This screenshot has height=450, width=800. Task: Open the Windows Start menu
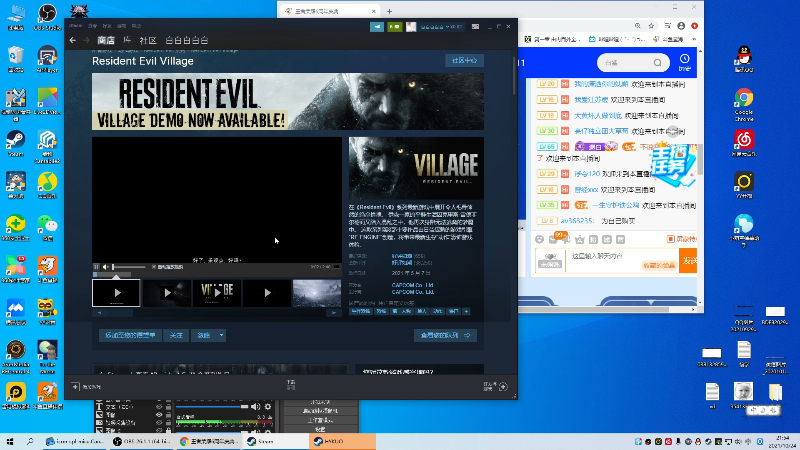(x=10, y=441)
